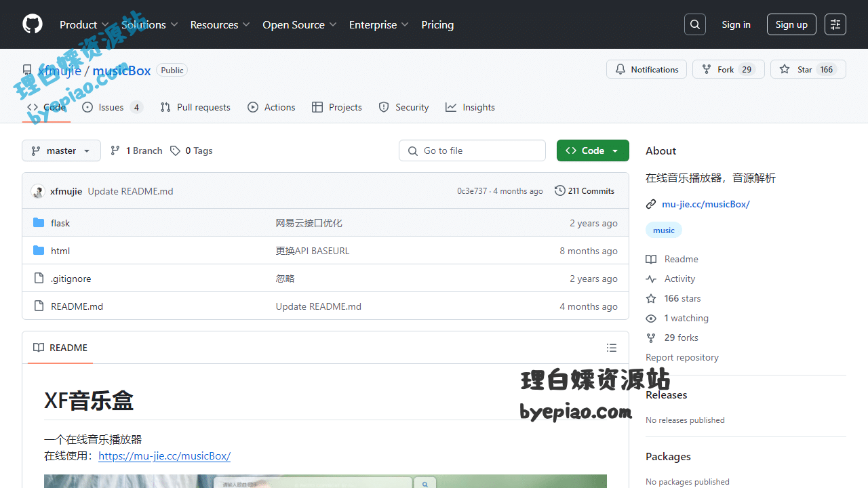Open the mu-jie.cc/musicBox/ About link

click(706, 204)
